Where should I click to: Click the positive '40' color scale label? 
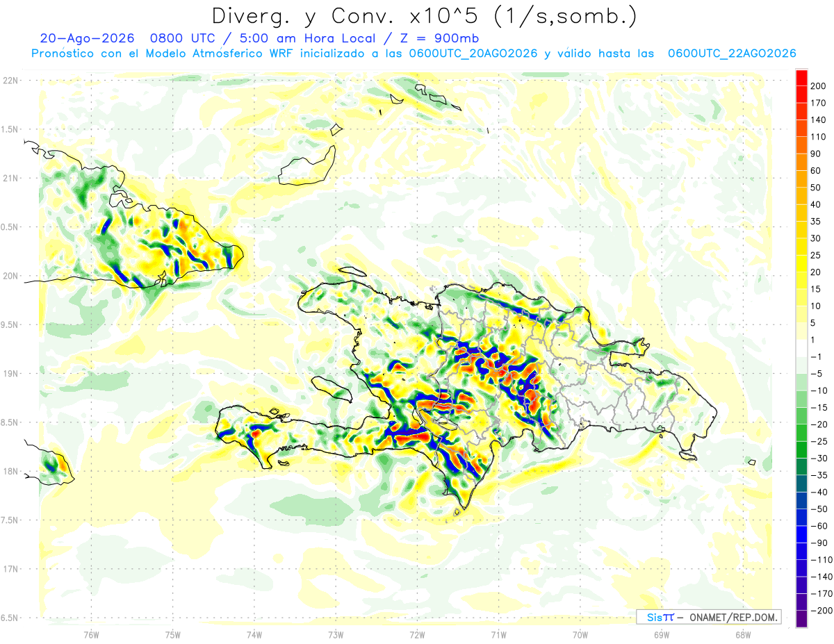coord(816,204)
